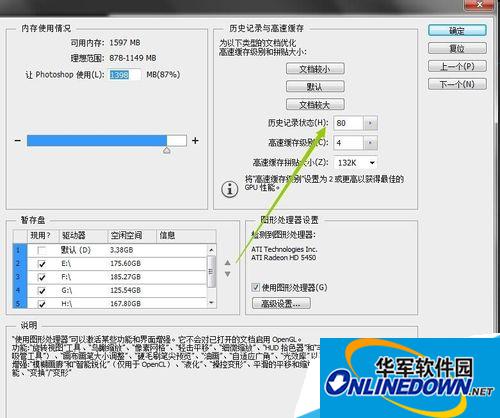Toggle scratch disk checkbox for H:\
Screen dimensions: 500x418
[42, 304]
